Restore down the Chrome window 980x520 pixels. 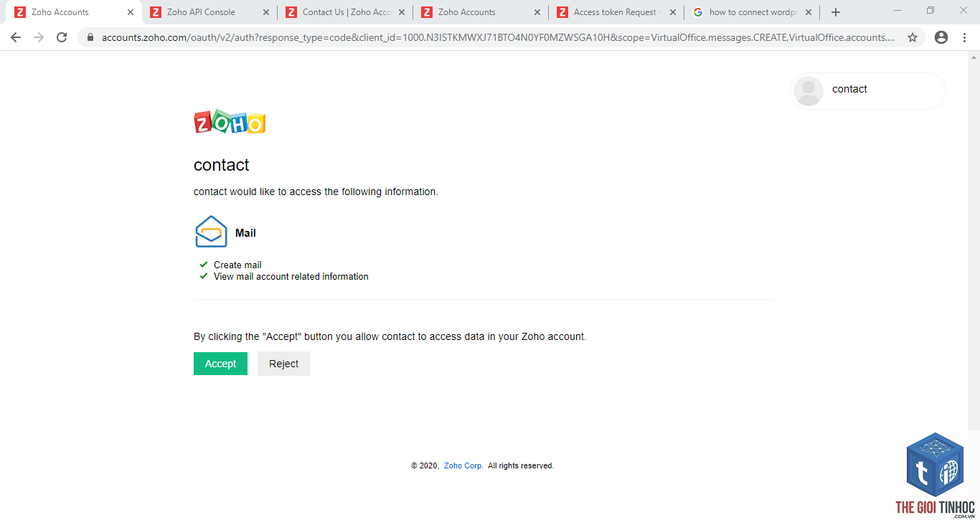click(x=930, y=10)
